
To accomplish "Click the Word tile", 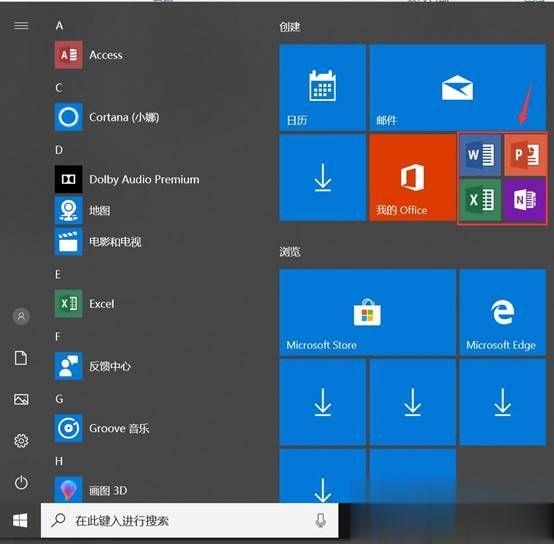I will (480, 155).
